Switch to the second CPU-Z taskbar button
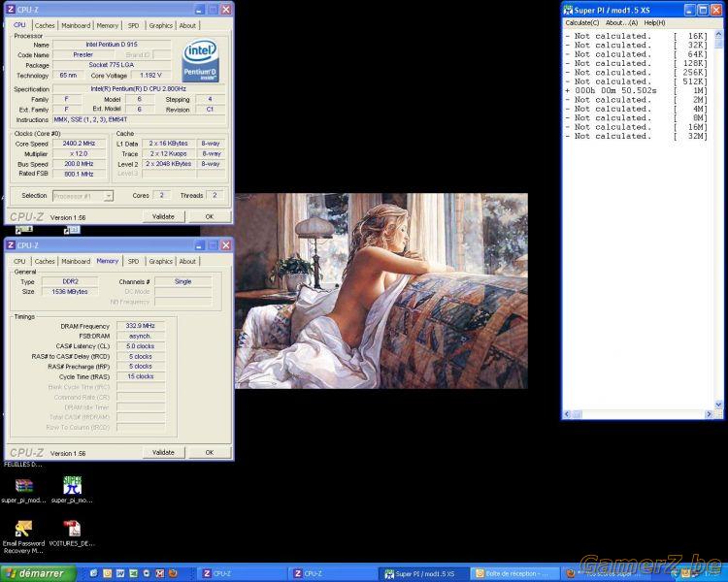This screenshot has width=728, height=582. pyautogui.click(x=332, y=573)
